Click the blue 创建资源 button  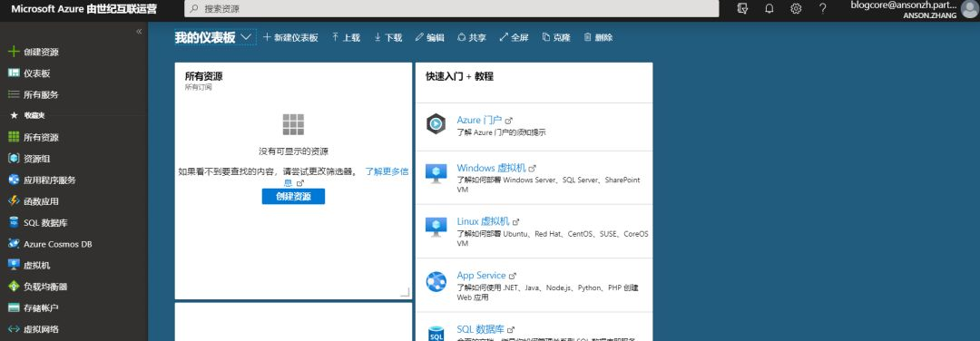[x=293, y=196]
